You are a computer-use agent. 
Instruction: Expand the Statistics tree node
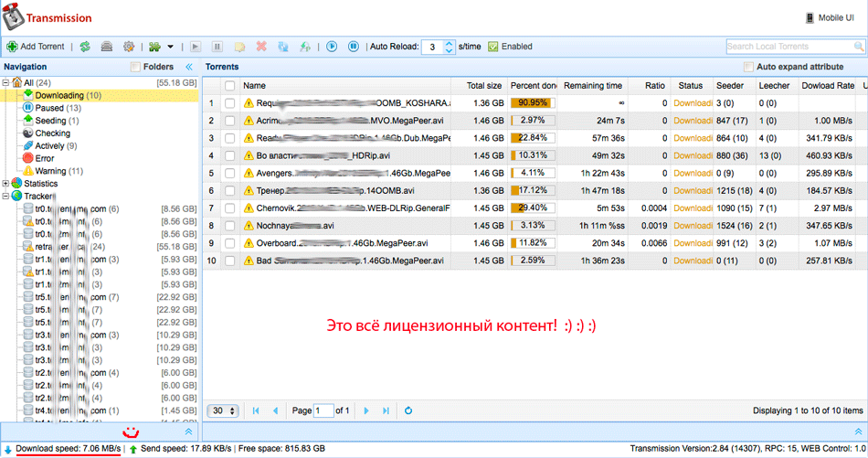[6, 184]
